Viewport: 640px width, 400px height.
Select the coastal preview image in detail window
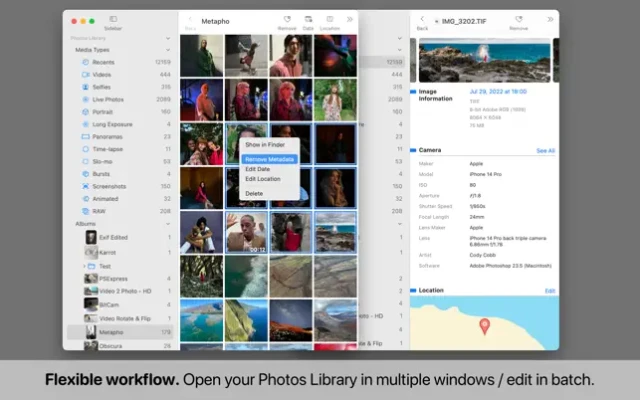point(484,60)
